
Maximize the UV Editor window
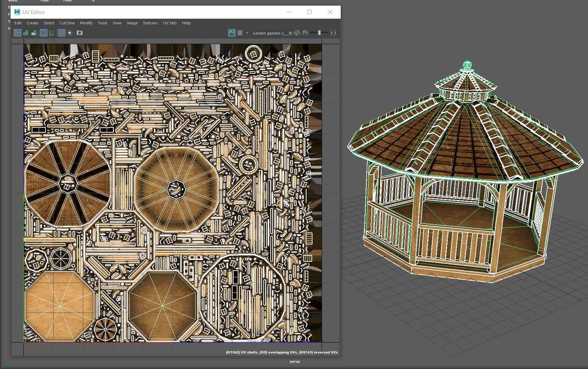[309, 12]
